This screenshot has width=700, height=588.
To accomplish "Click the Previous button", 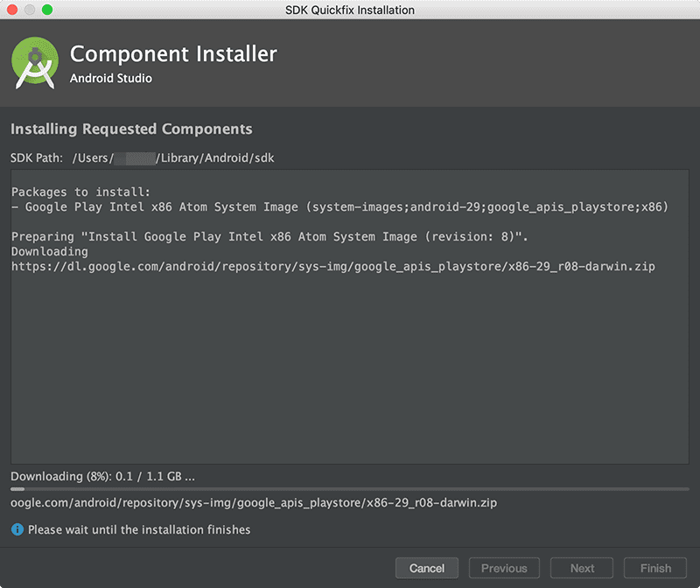I will click(504, 568).
